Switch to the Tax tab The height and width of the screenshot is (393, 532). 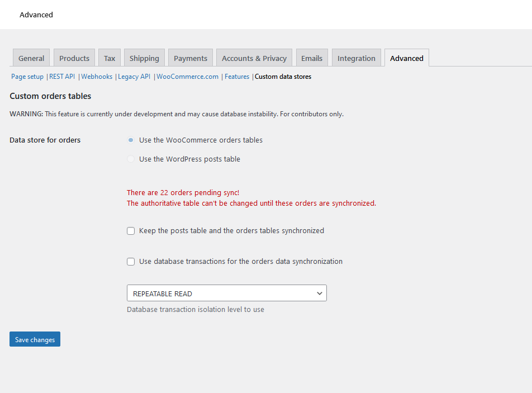tap(109, 58)
